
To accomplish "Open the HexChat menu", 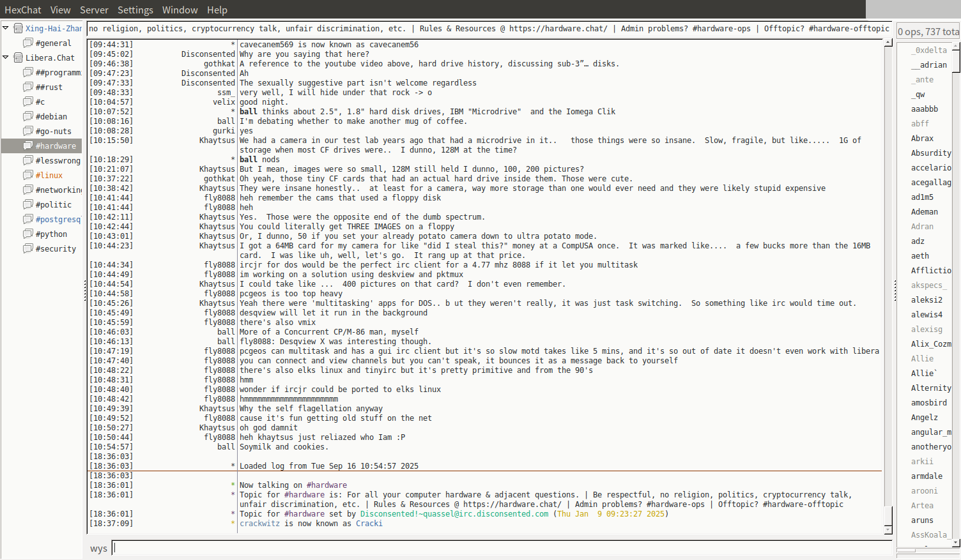I will 23,10.
